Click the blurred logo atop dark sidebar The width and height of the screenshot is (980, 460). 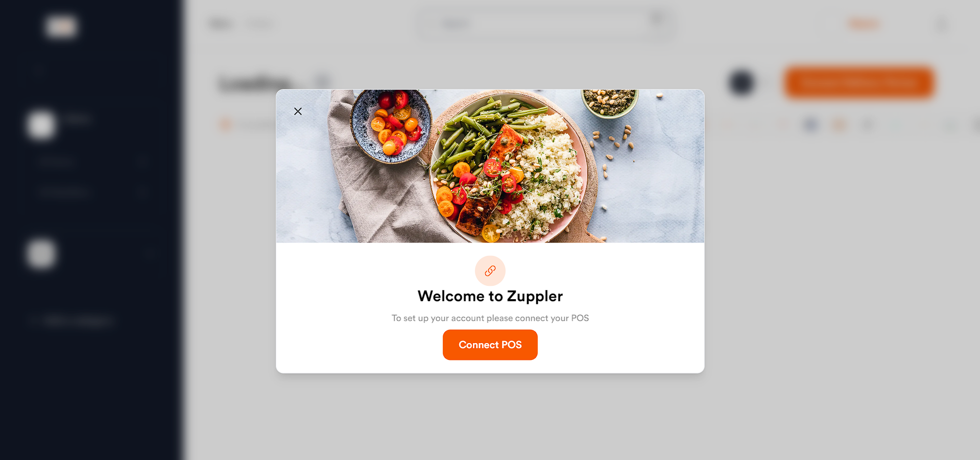click(61, 27)
